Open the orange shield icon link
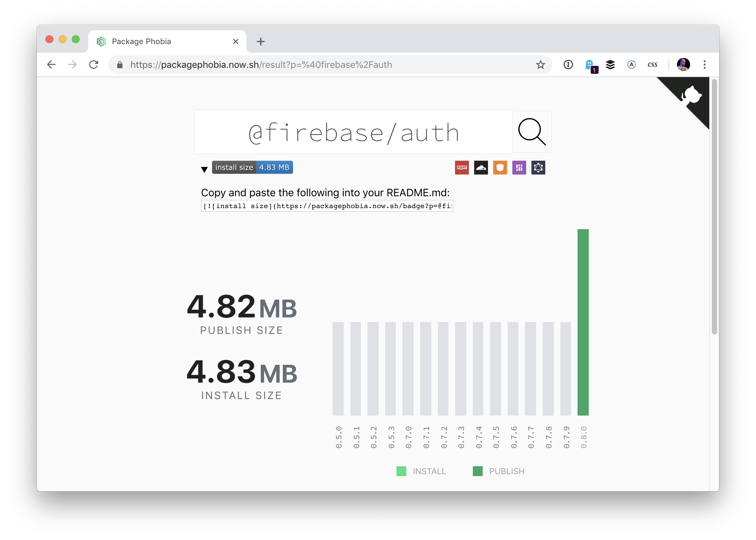Viewport: 756px width, 540px height. pos(500,168)
